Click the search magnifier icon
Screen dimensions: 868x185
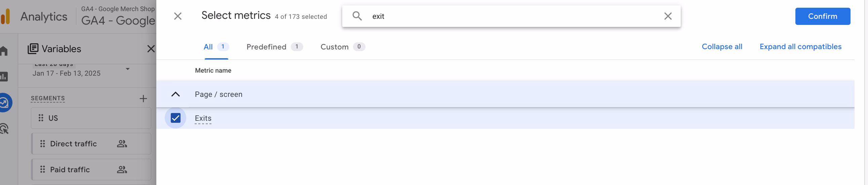coord(357,16)
